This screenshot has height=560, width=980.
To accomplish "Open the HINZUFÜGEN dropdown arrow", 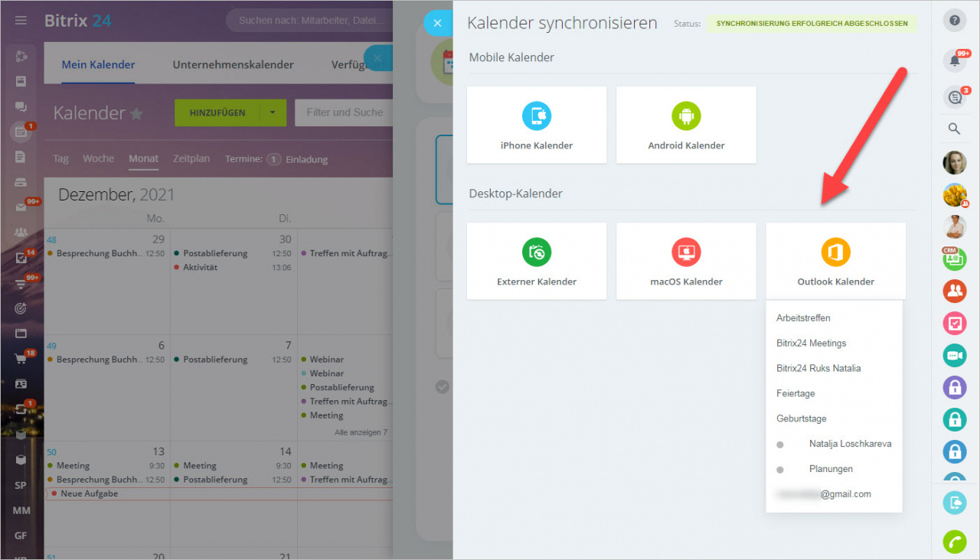I will [273, 112].
